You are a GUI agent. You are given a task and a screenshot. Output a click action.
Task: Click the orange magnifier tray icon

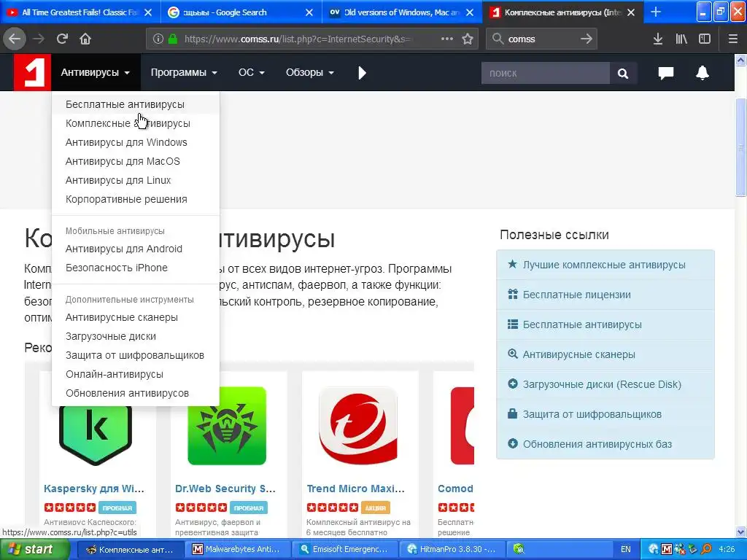tap(706, 549)
